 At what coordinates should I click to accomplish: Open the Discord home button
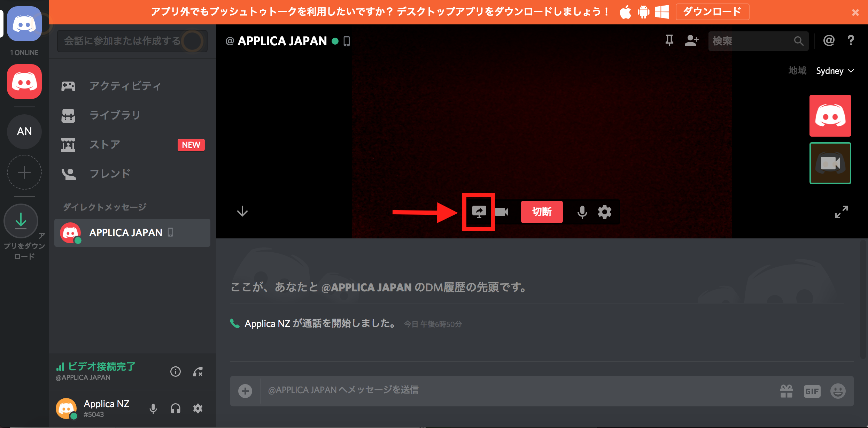[x=24, y=24]
